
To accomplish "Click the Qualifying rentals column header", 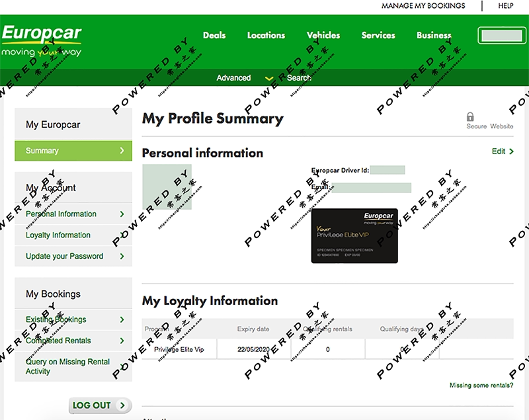I will (327, 329).
